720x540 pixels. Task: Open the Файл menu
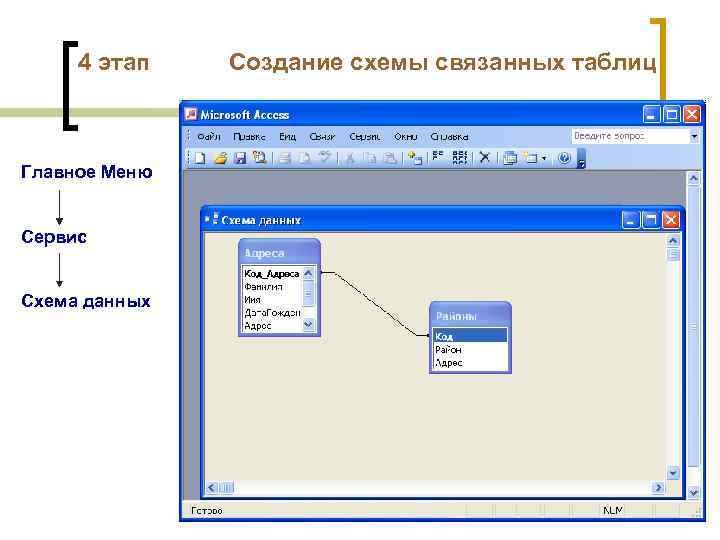point(208,136)
